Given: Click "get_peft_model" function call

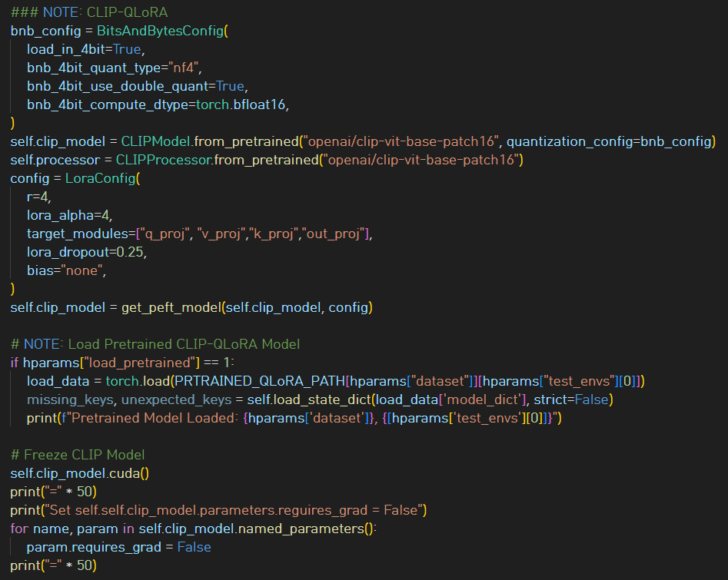Looking at the screenshot, I should pyautogui.click(x=171, y=307).
